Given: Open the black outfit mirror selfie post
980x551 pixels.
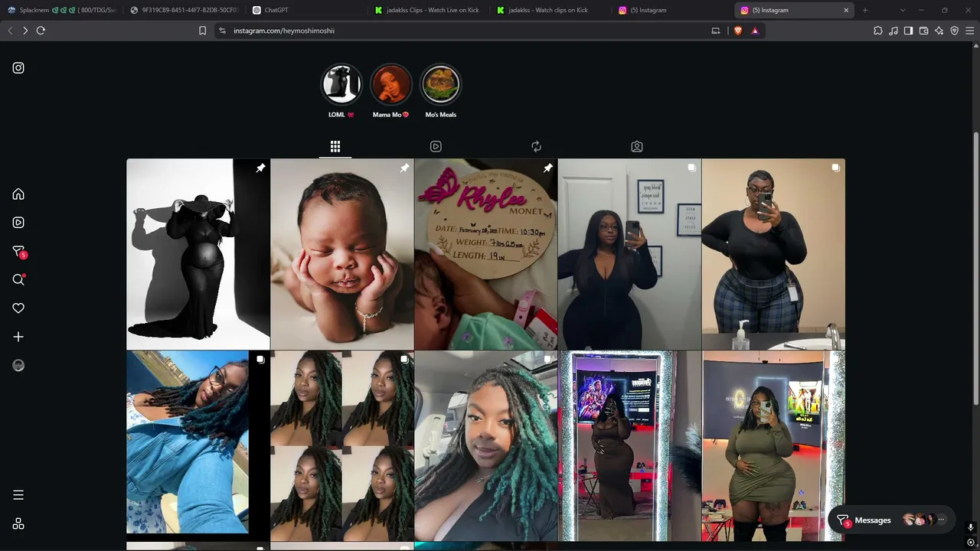Looking at the screenshot, I should (629, 254).
